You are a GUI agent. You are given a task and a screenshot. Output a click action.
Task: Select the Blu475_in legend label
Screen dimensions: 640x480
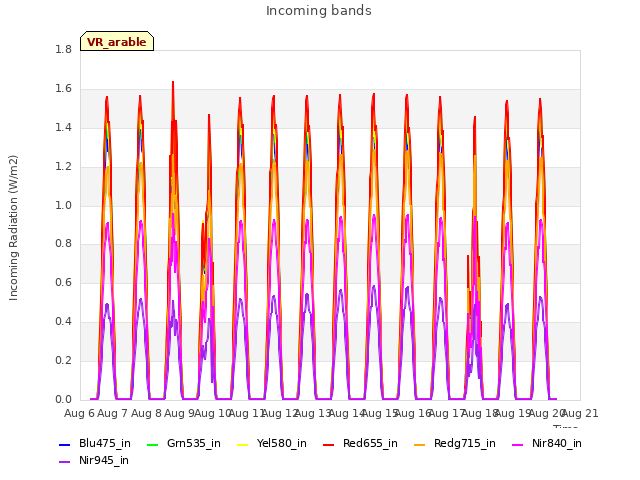tap(105, 444)
